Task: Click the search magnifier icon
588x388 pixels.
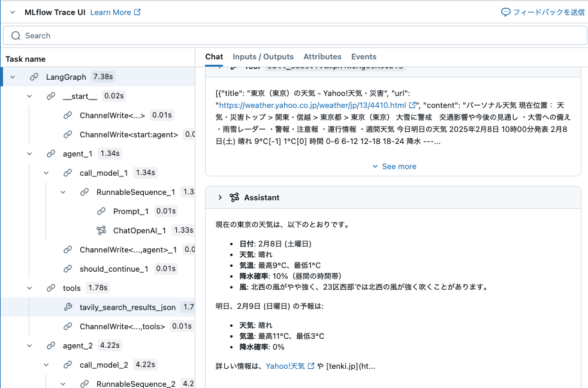Action: [x=16, y=36]
